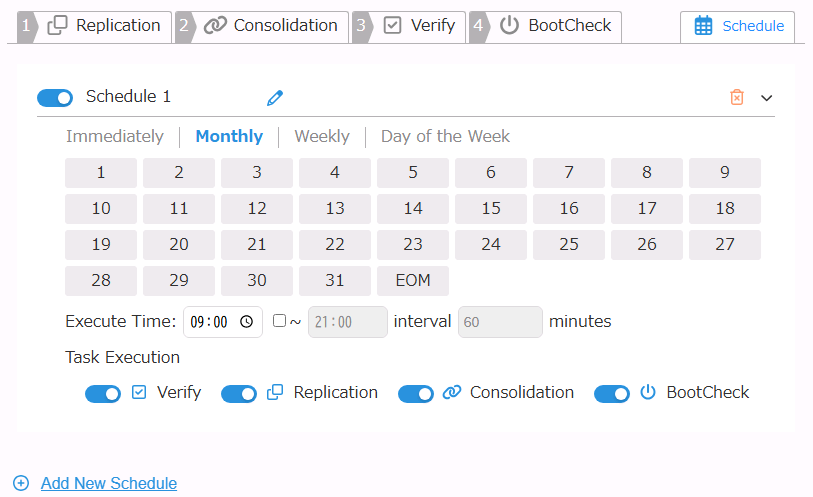Click the Replication icon in step 1
The image size is (813, 497).
pyautogui.click(x=58, y=26)
